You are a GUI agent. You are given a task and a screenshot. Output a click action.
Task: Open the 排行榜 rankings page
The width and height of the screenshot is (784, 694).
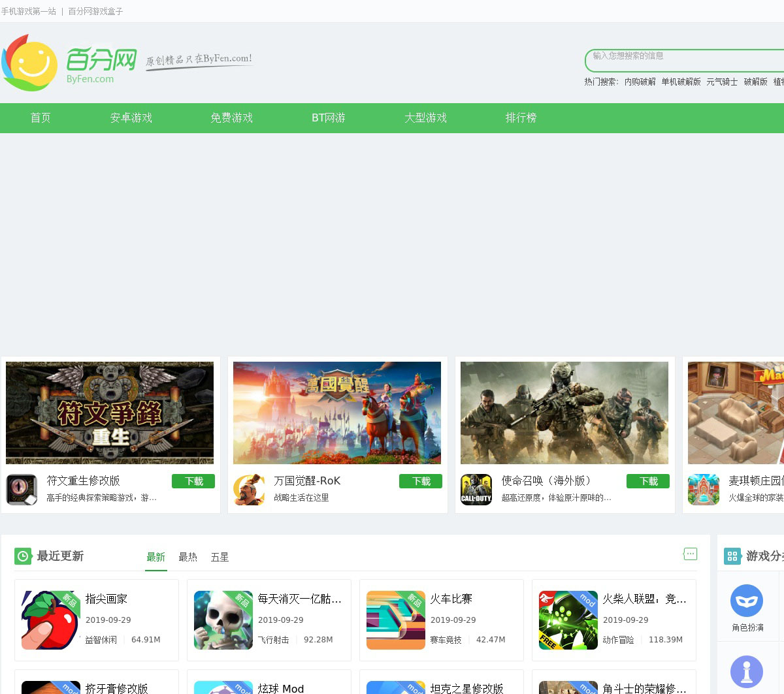[x=521, y=118]
